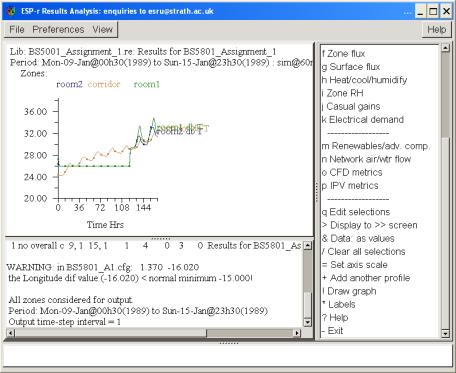The image size is (456, 373).
Task: Toggle the Labels option in menu
Action: tap(339, 304)
